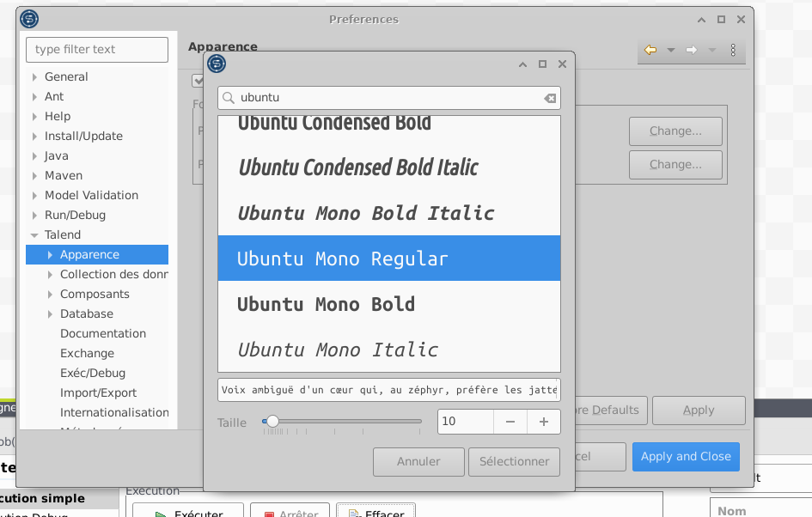Toggle the checkbox in the Apparence page

tap(198, 81)
